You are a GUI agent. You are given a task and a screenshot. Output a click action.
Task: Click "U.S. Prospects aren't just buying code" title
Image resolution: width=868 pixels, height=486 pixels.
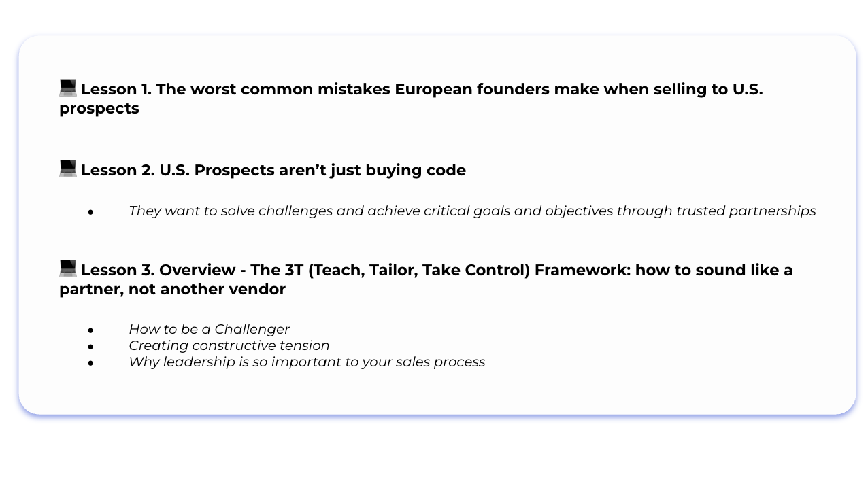pyautogui.click(x=312, y=171)
